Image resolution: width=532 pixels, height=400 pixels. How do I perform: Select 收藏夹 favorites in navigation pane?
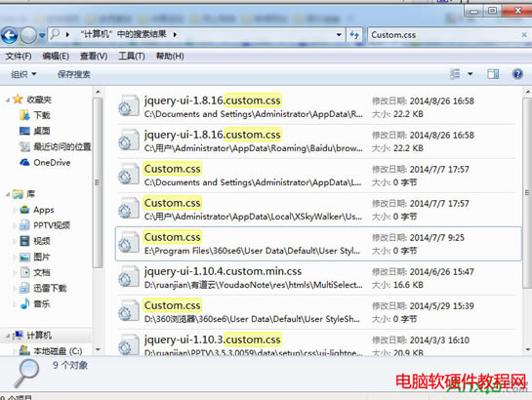pyautogui.click(x=32, y=100)
